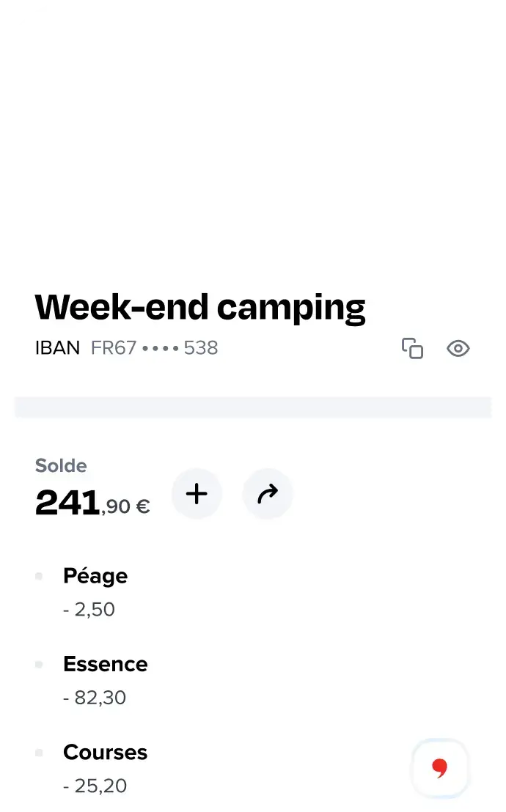Image resolution: width=506 pixels, height=812 pixels.
Task: Select the grey dot beside Péage
Action: pos(39,576)
